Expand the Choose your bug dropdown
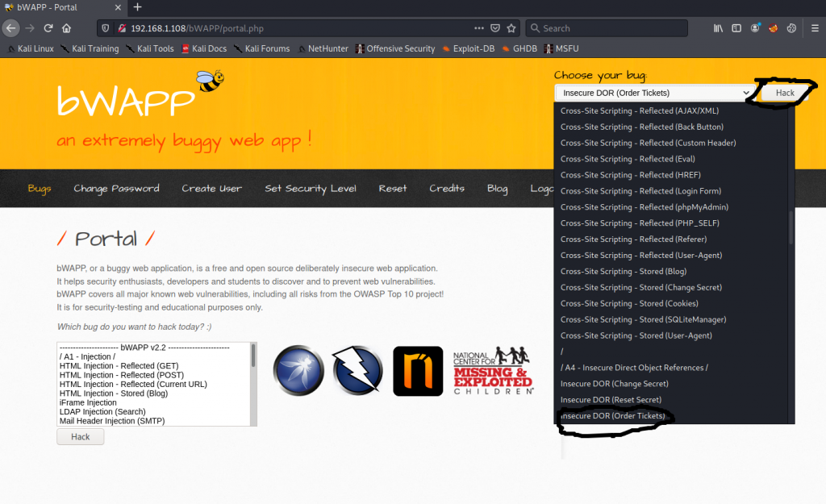The width and height of the screenshot is (826, 504). pyautogui.click(x=653, y=93)
